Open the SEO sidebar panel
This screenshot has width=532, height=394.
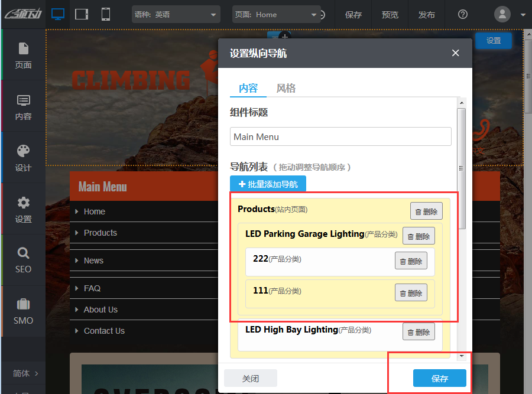click(23, 260)
